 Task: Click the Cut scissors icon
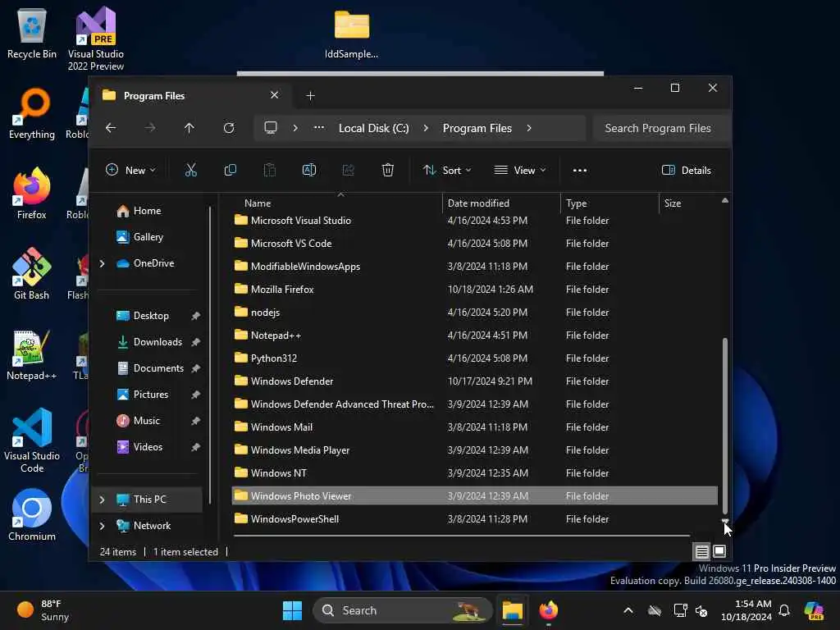pyautogui.click(x=190, y=171)
